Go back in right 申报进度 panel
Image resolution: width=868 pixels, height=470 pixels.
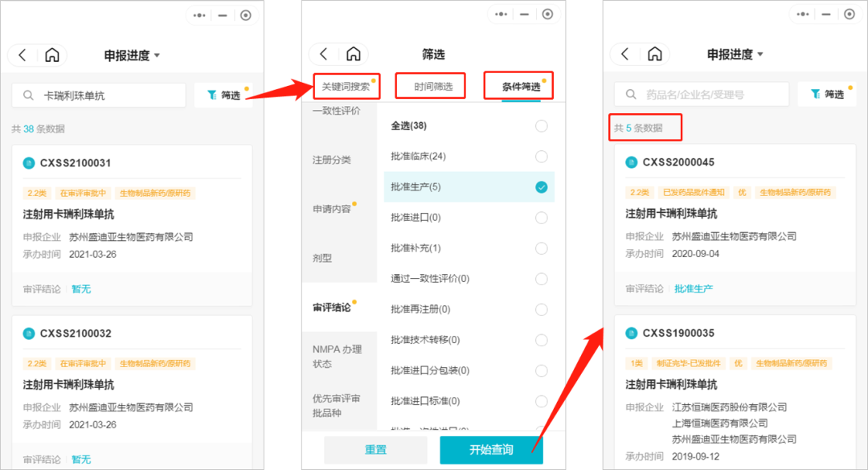[625, 54]
